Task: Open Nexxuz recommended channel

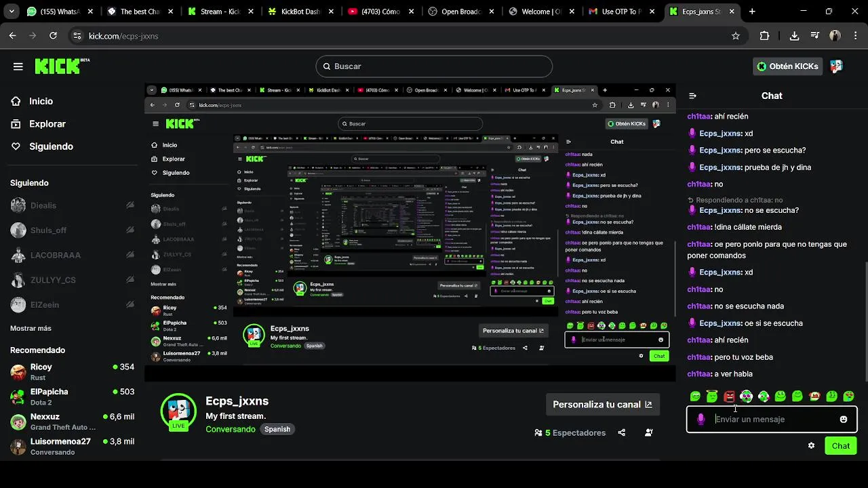Action: pos(72,422)
